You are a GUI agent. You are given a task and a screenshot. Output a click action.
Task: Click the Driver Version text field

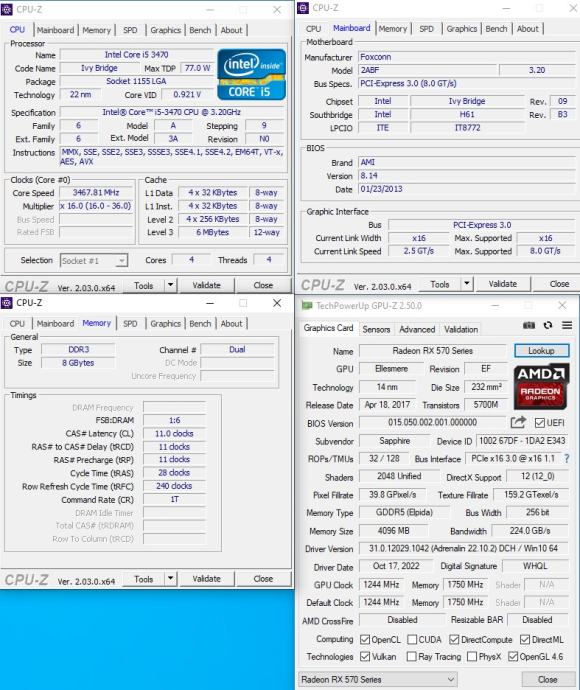pyautogui.click(x=464, y=548)
